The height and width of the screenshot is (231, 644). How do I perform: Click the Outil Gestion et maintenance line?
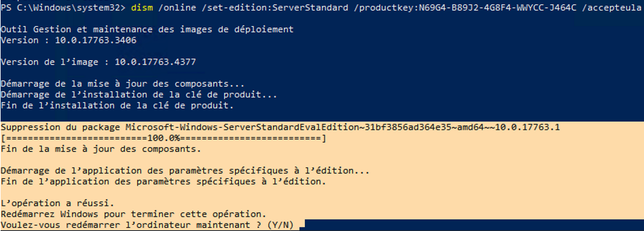click(147, 29)
